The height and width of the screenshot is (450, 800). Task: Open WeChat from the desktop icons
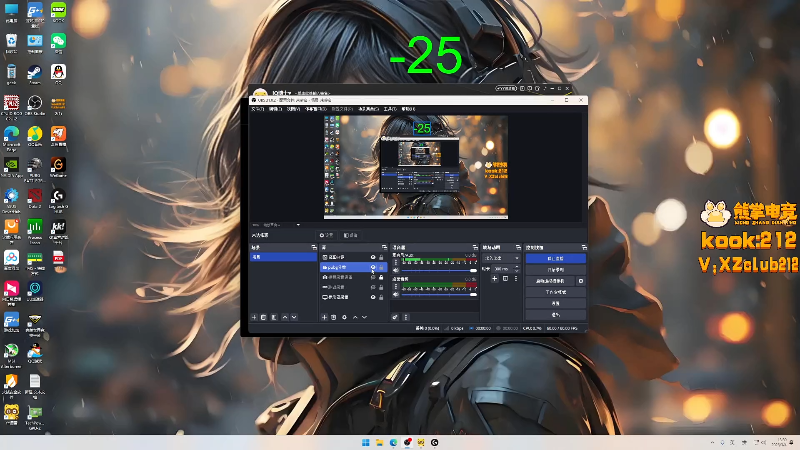tap(58, 44)
